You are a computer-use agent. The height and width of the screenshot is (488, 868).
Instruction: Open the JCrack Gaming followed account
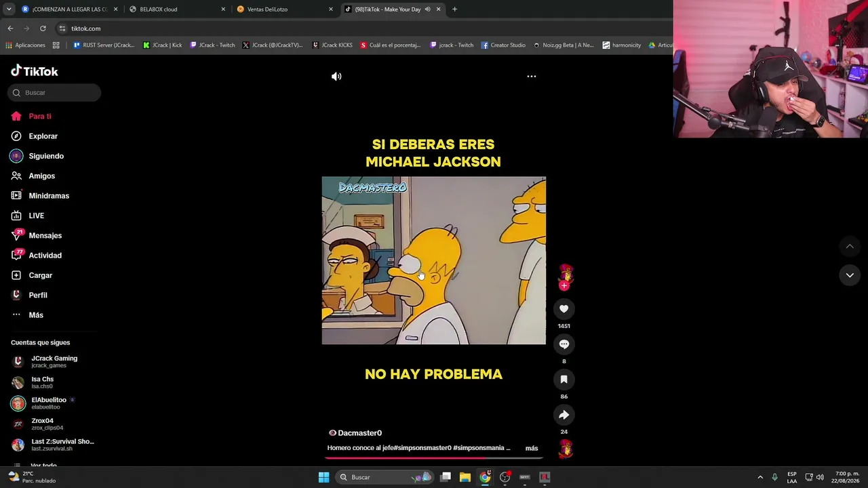pyautogui.click(x=53, y=362)
